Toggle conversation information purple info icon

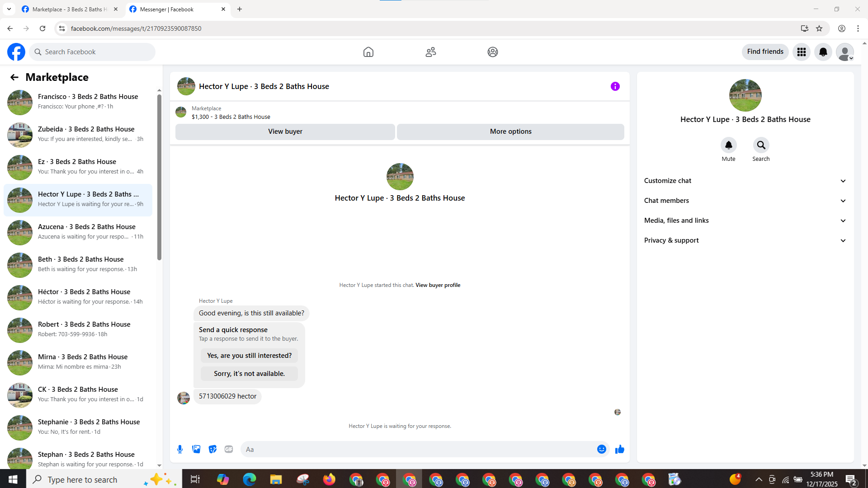[x=615, y=86]
